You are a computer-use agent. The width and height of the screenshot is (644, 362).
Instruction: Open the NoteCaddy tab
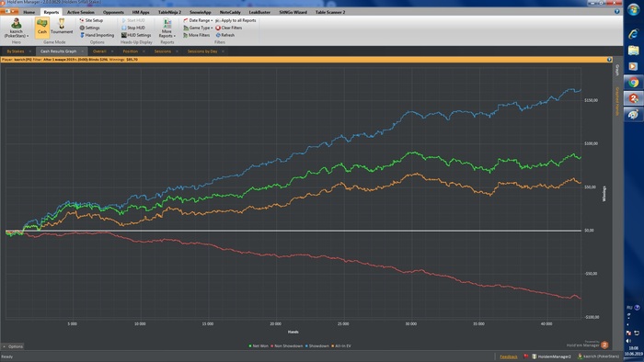230,12
